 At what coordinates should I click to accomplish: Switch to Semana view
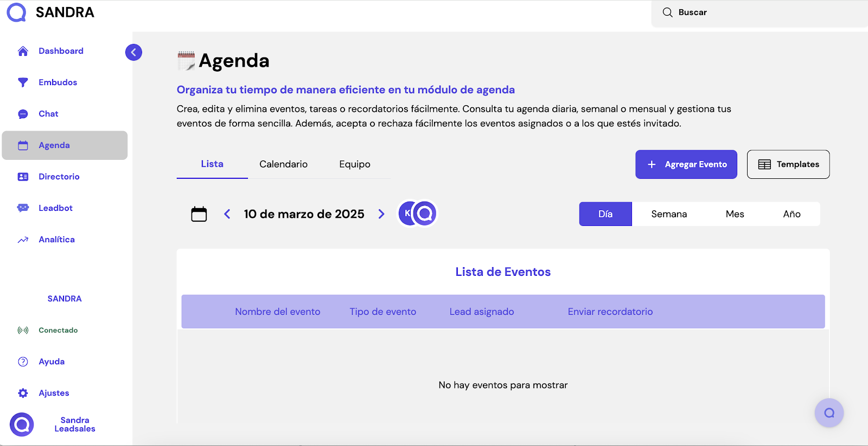point(669,214)
